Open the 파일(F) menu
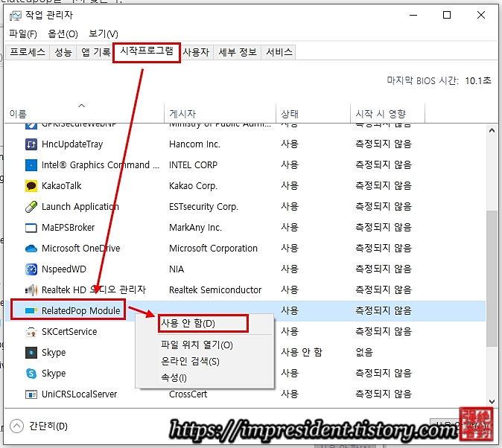Image resolution: width=502 pixels, height=448 pixels. pos(23,33)
